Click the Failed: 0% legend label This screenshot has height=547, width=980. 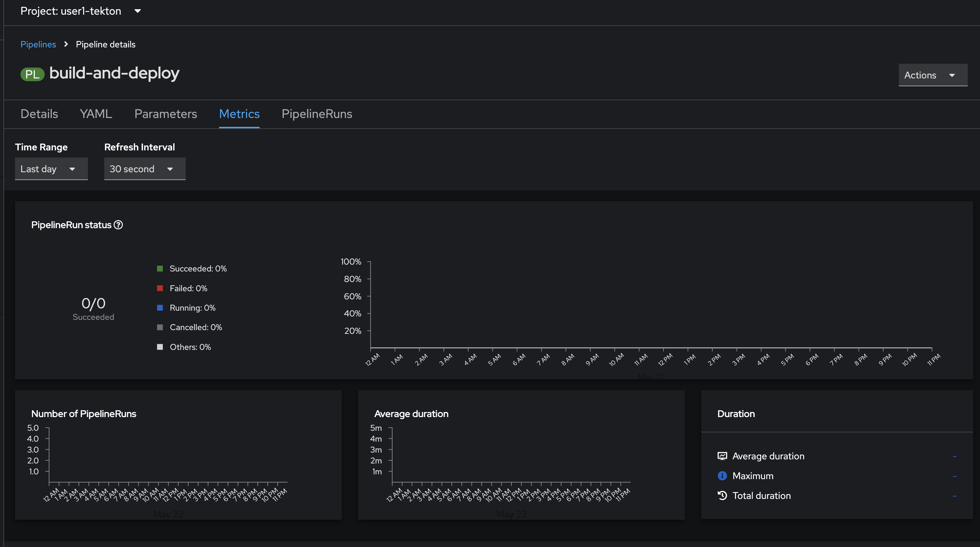pos(189,288)
